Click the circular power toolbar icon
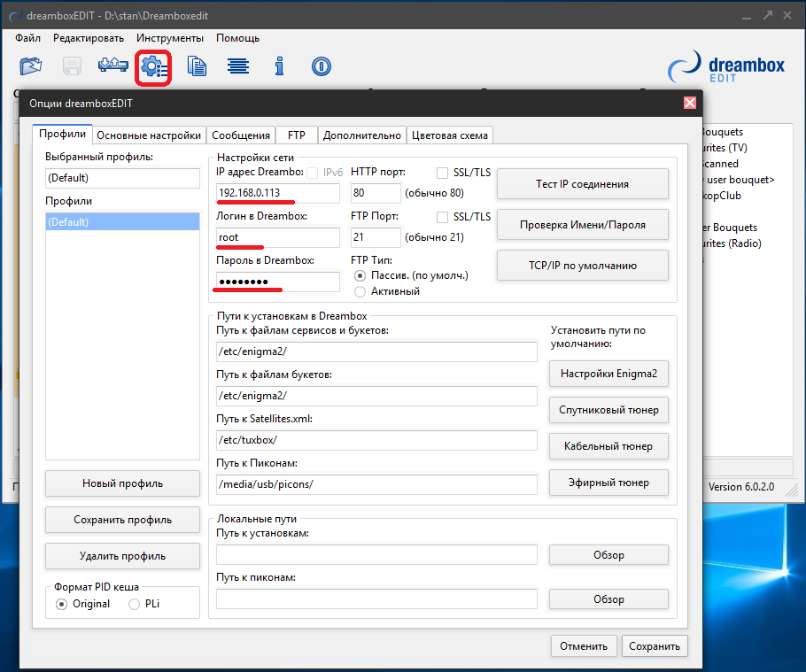Viewport: 806px width, 672px height. pos(322,66)
